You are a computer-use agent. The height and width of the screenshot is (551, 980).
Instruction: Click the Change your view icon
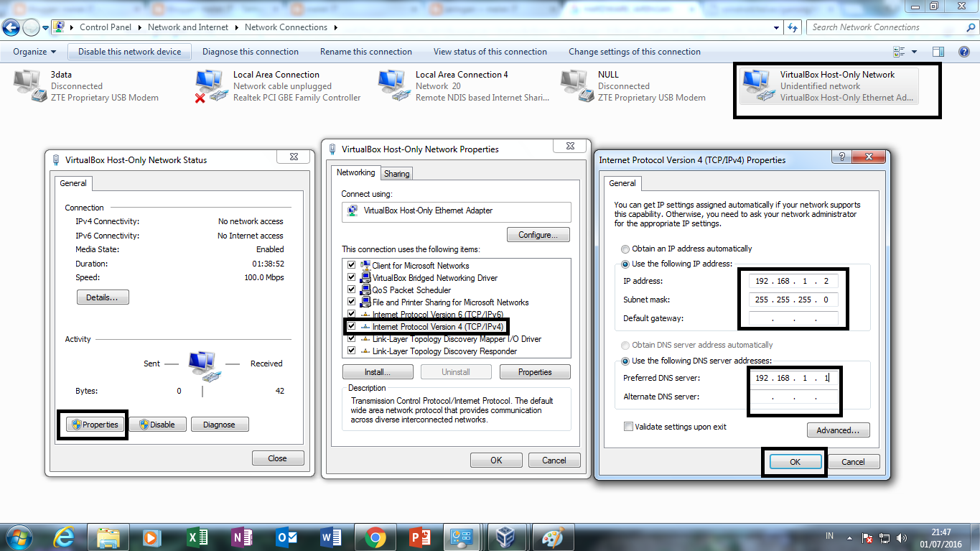click(899, 52)
